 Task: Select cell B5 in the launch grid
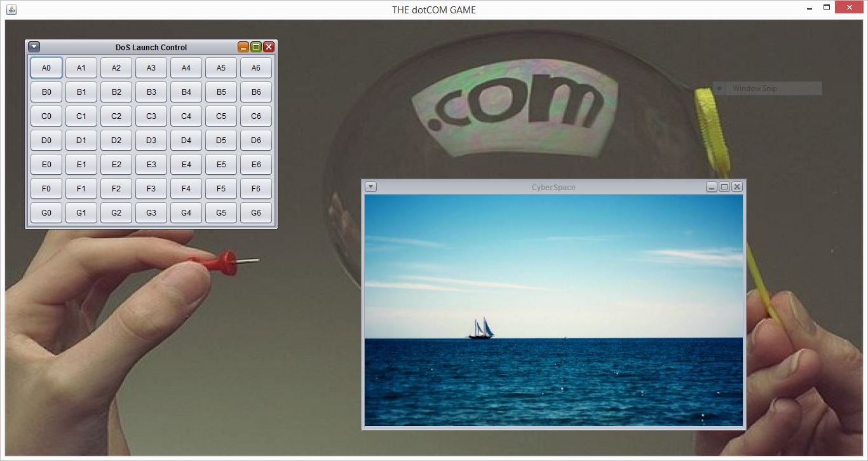[221, 92]
